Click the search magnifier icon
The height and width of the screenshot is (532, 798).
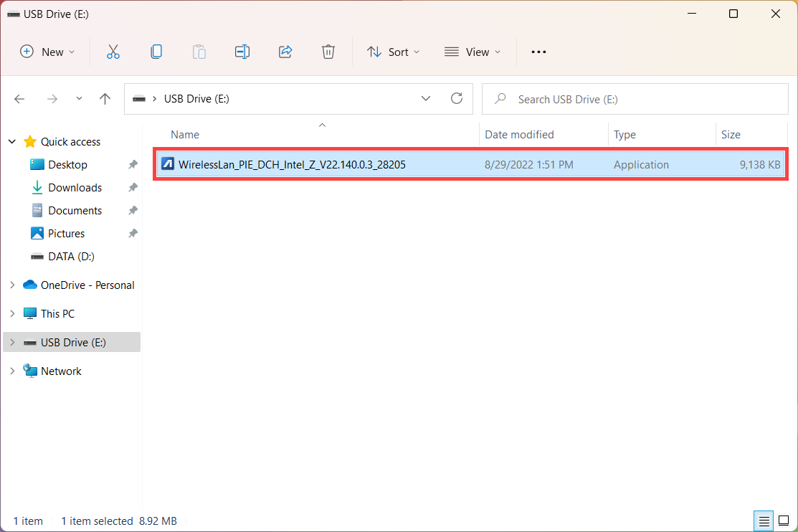500,99
